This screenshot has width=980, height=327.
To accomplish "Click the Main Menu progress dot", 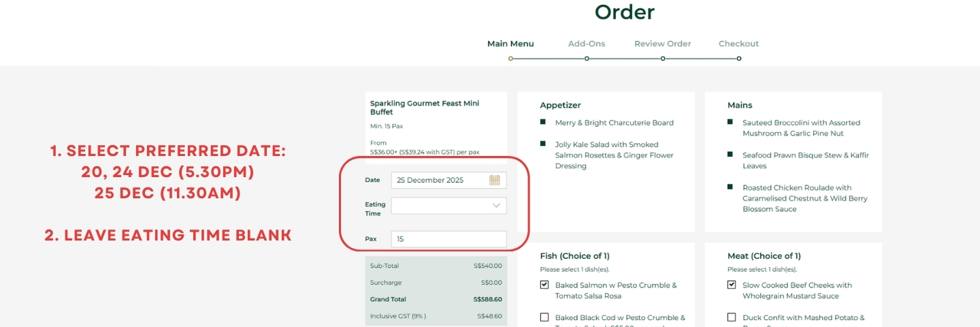I will pyautogui.click(x=510, y=59).
